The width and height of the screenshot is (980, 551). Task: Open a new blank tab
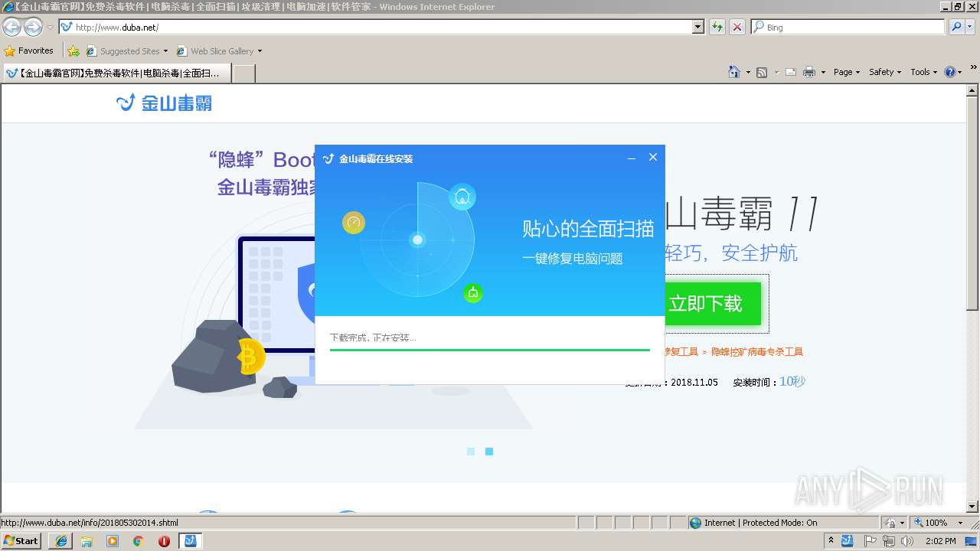coord(243,73)
